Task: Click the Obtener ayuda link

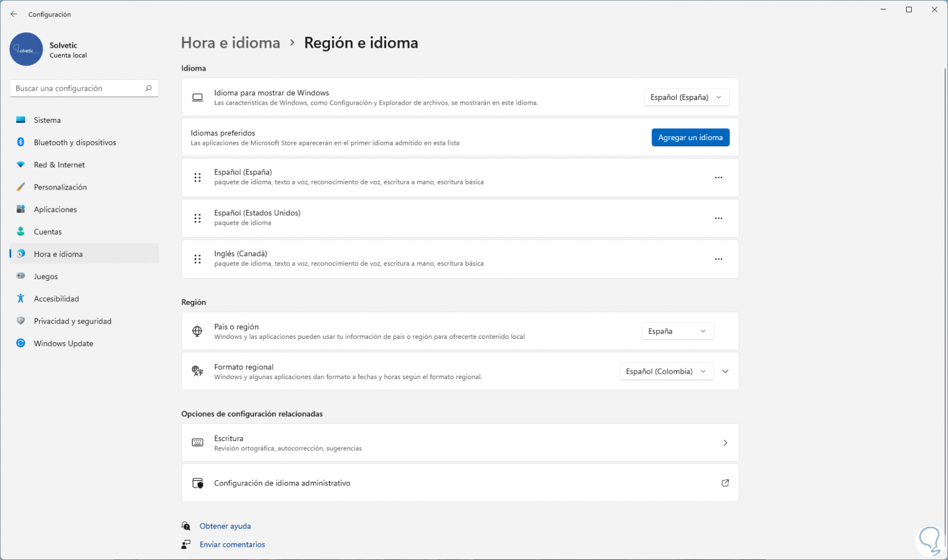Action: coord(225,526)
